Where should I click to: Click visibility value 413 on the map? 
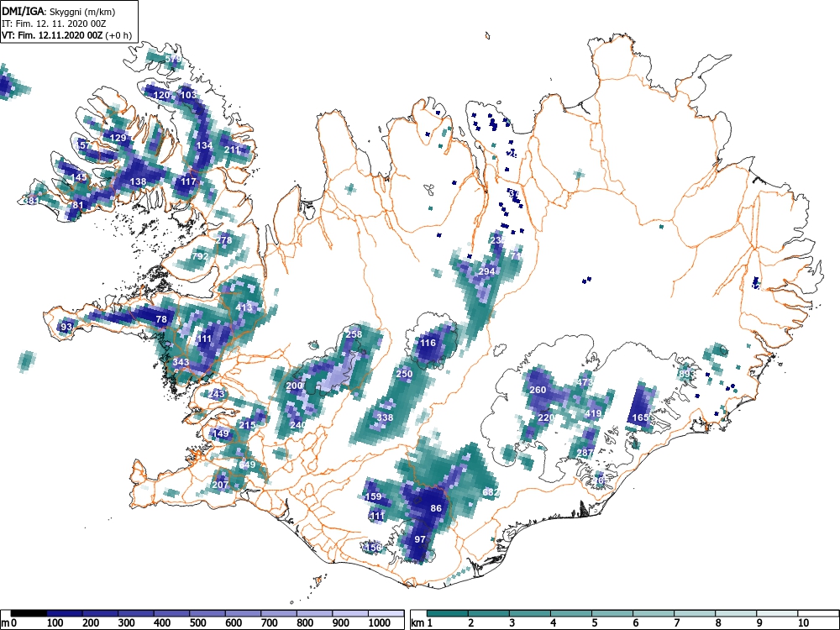244,307
